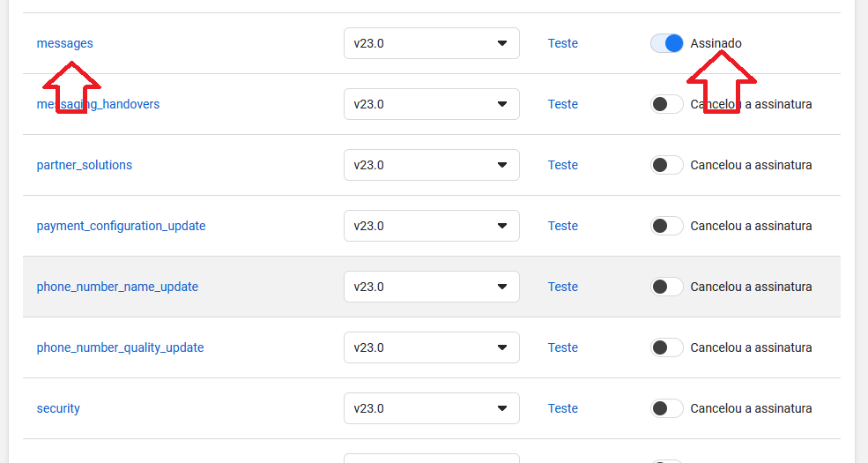868x463 pixels.
Task: Open the payment_configuration_update field link
Action: (121, 226)
